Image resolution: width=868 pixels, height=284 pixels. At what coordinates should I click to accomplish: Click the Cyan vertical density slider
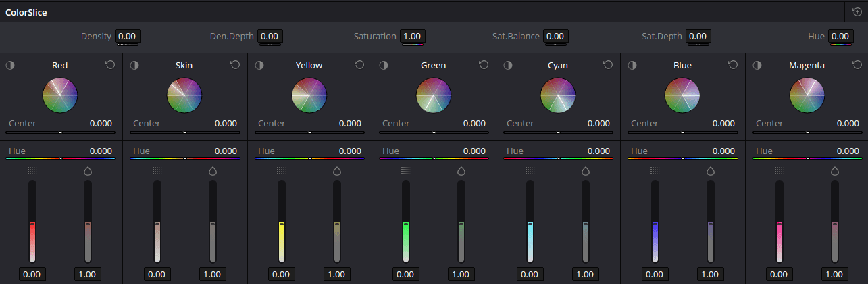click(530, 222)
